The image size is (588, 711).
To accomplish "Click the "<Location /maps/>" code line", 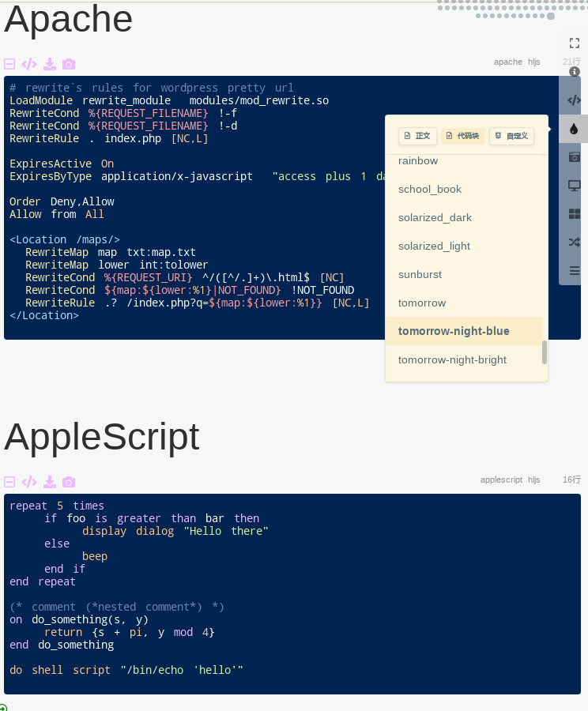I will pyautogui.click(x=65, y=239).
